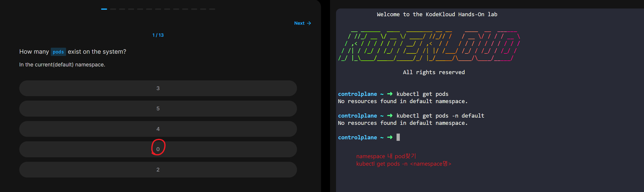The height and width of the screenshot is (192, 644).
Task: Click the first active progress step indicator
Action: 104,9
